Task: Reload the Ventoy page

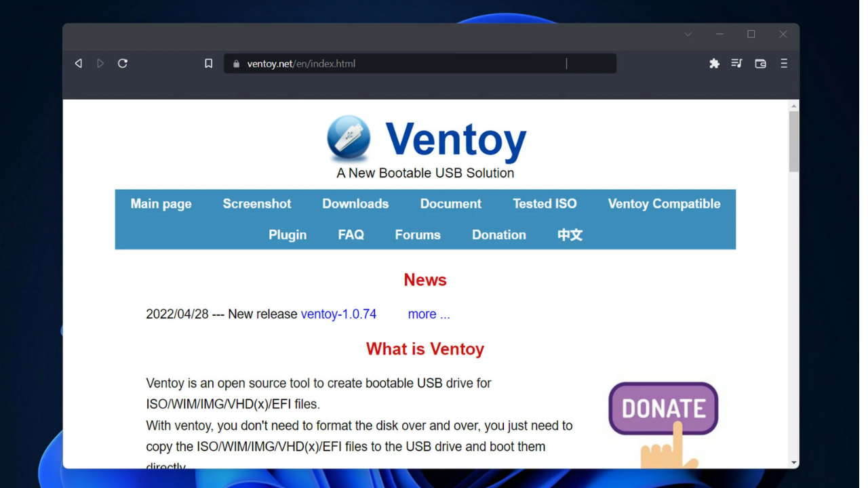Action: (x=123, y=64)
